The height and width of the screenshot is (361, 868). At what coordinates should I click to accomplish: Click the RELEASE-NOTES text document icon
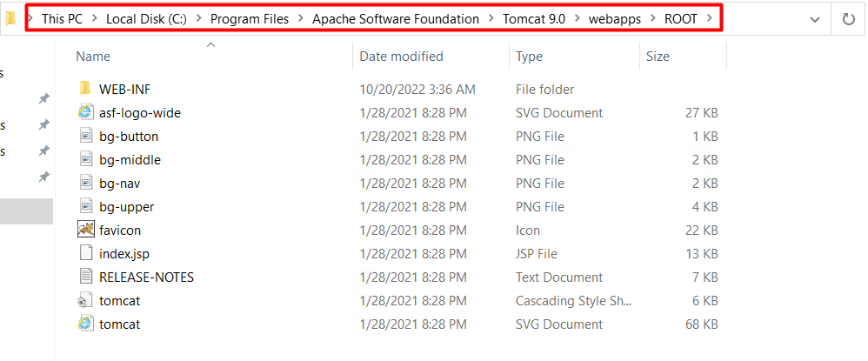click(x=85, y=277)
